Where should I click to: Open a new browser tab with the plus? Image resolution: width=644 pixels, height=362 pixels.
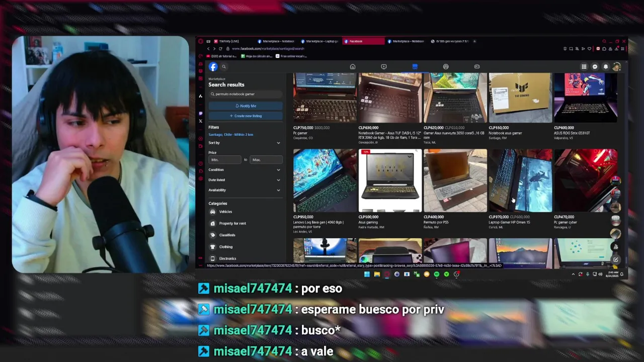475,41
